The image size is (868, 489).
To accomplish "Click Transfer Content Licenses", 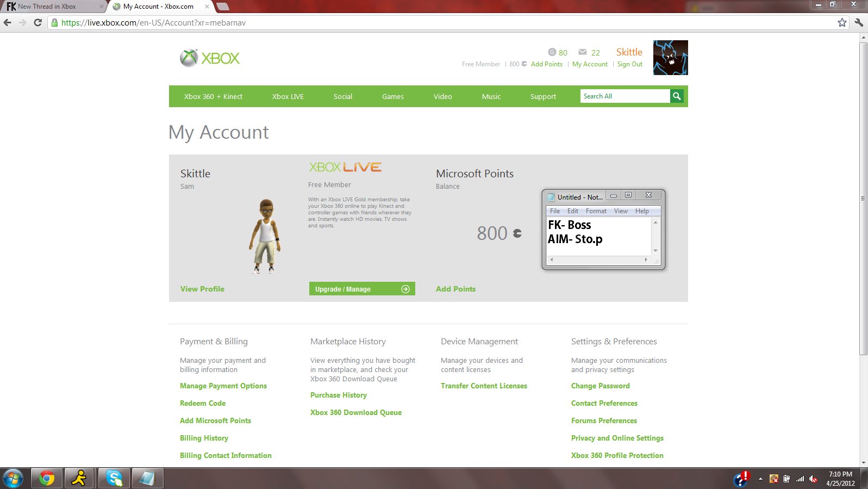I will 484,386.
